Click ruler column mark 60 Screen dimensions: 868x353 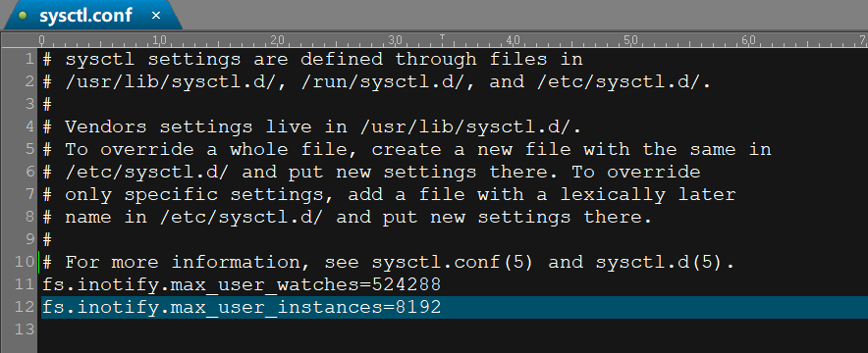[x=748, y=40]
